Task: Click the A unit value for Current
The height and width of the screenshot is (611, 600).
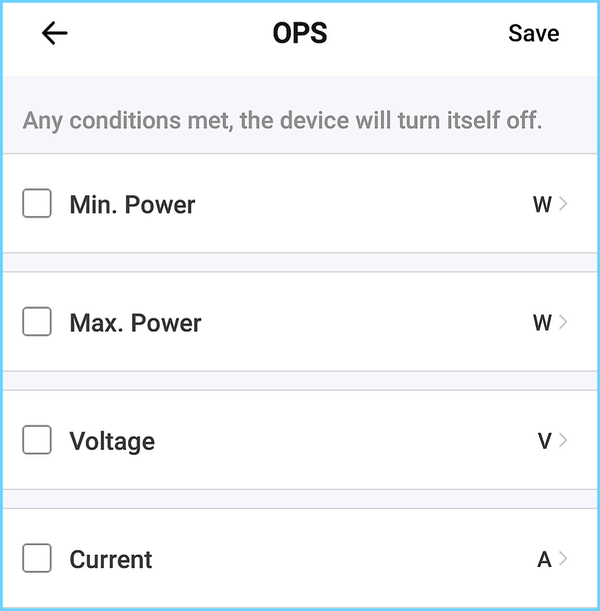Action: click(x=544, y=559)
